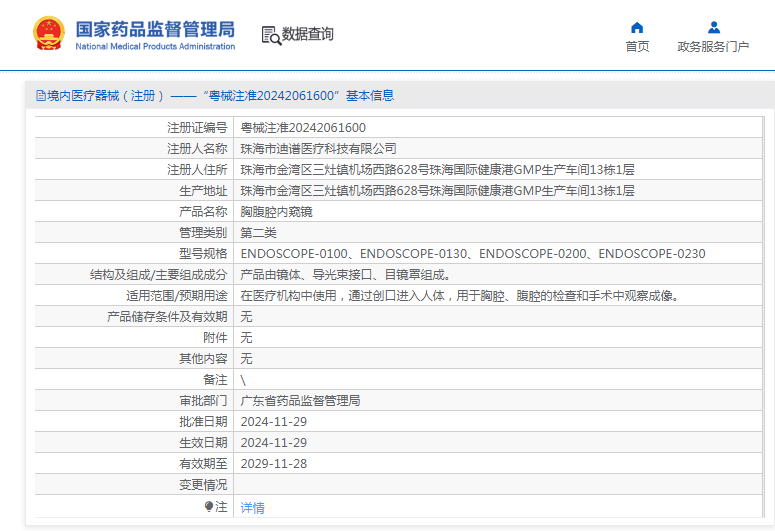Click the 备注 label

point(215,380)
